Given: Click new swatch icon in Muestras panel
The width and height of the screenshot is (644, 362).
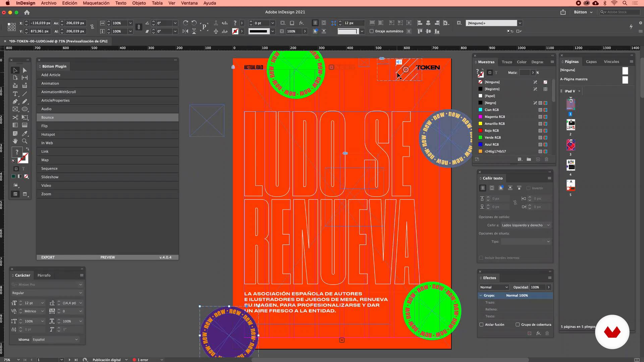Looking at the screenshot, I should pos(538,160).
